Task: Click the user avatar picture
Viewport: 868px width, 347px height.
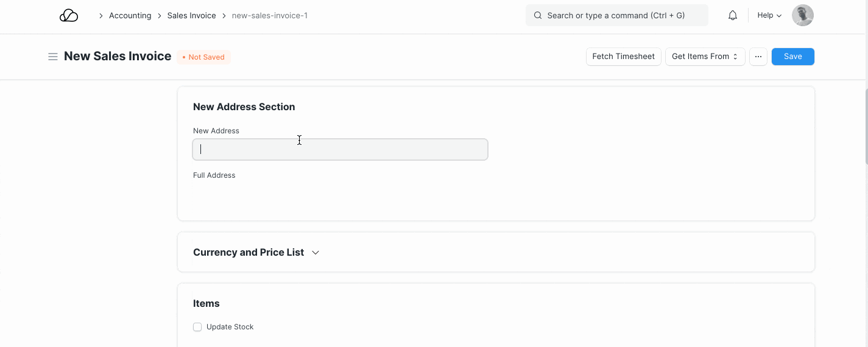Action: [802, 16]
